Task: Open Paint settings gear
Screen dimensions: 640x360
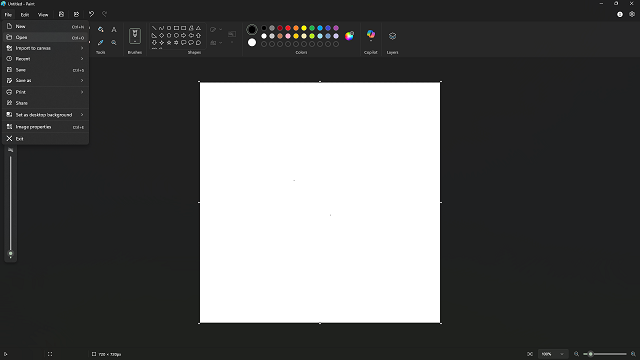Action: click(x=632, y=14)
